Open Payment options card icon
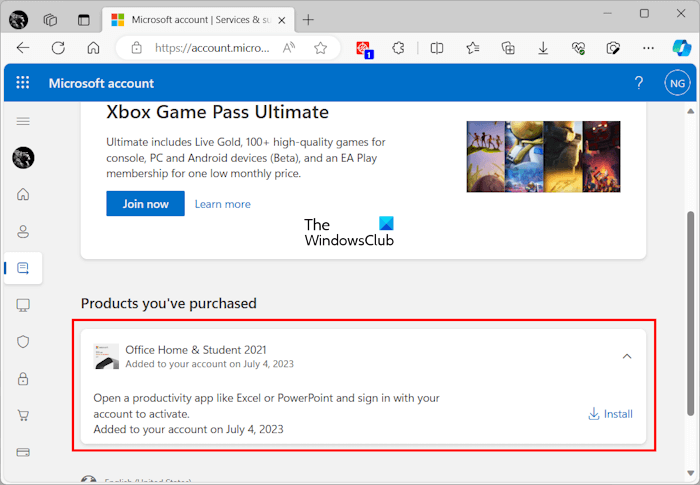700x485 pixels. (x=23, y=452)
